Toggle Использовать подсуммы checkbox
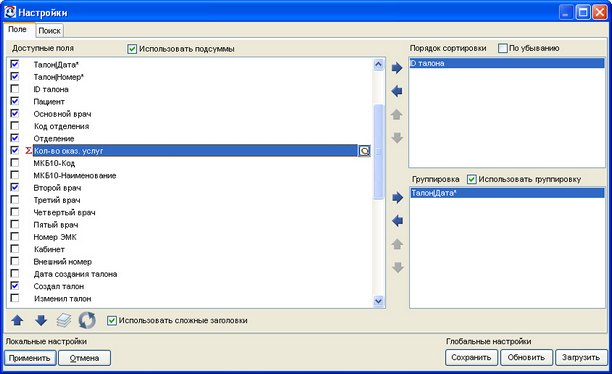The image size is (612, 374). point(132,49)
